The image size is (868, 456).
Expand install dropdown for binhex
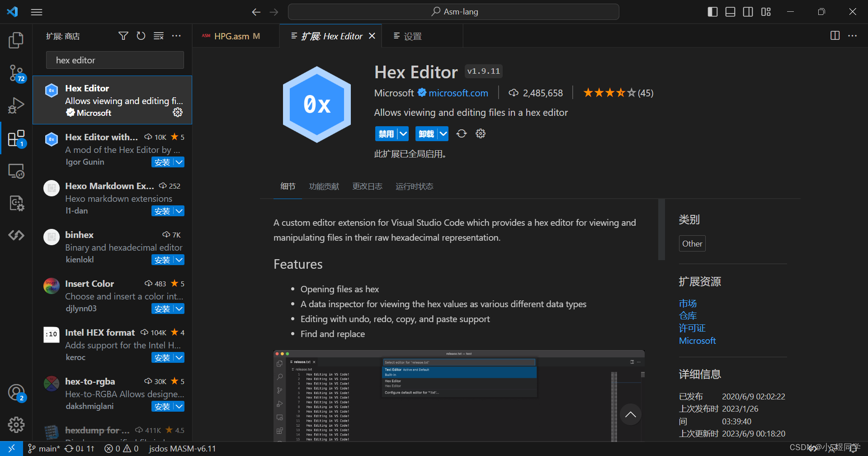pos(179,260)
